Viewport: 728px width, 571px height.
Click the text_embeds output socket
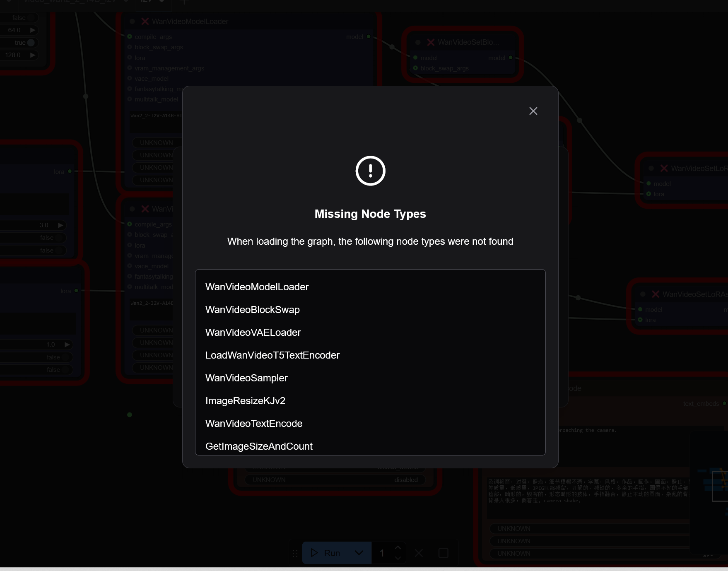724,403
